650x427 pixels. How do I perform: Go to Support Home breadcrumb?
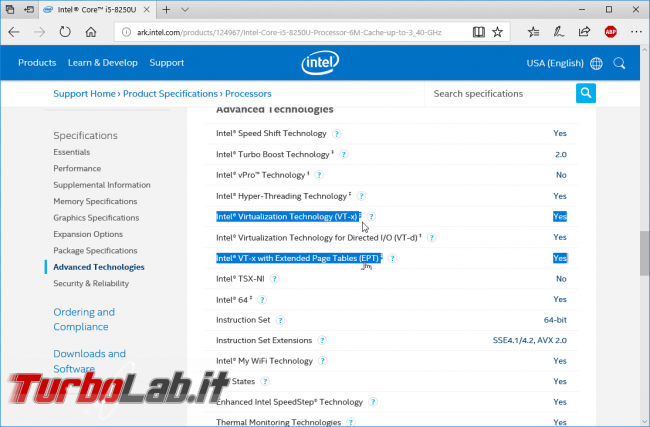tap(84, 94)
